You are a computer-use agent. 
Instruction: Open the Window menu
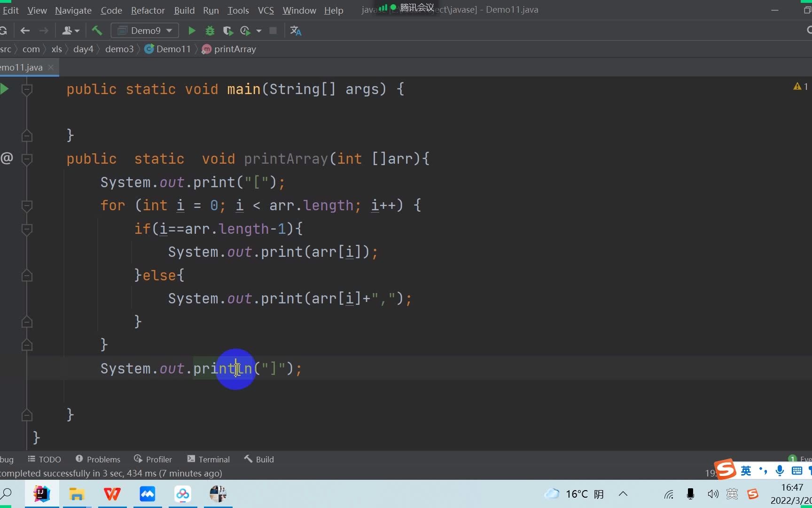tap(299, 10)
